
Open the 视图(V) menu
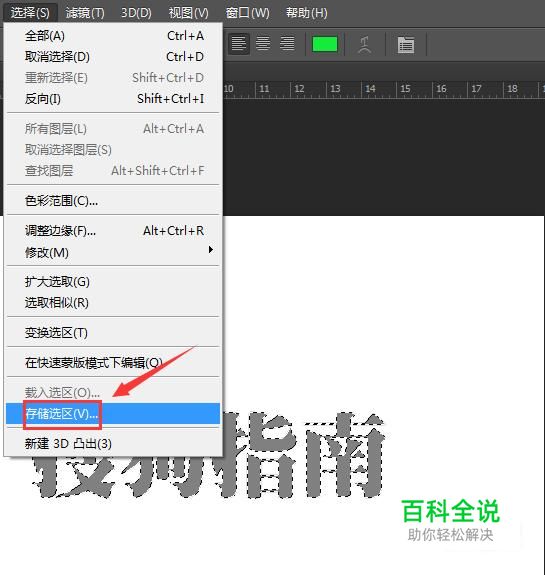189,13
